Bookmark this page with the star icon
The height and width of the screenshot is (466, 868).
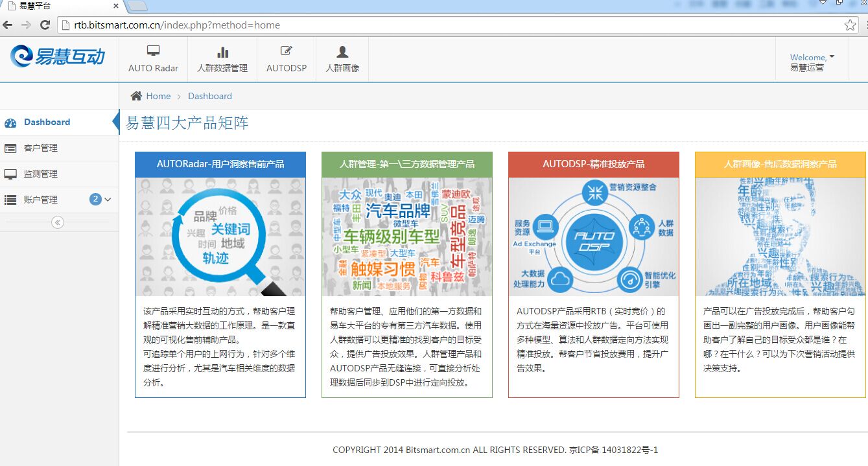(850, 25)
